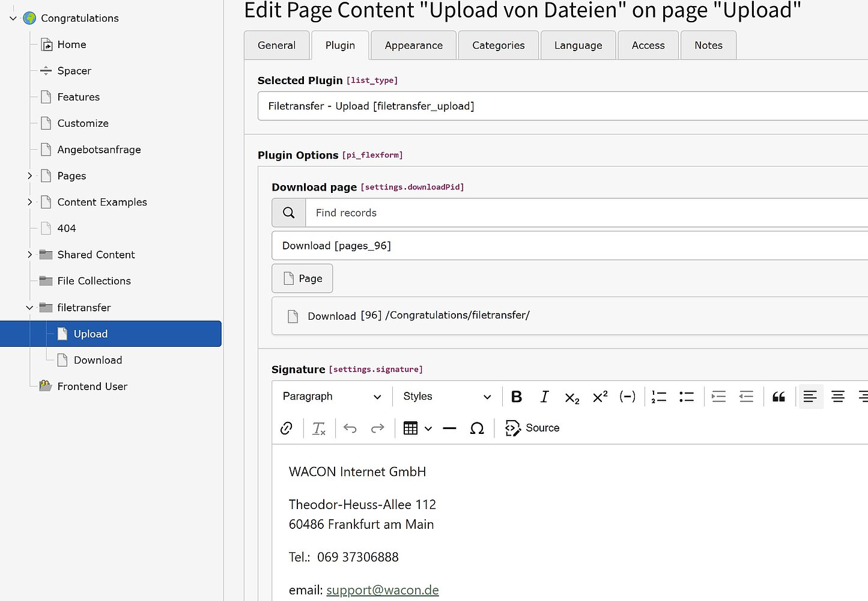Click the block quote icon
This screenshot has width=868, height=601.
[x=778, y=397]
